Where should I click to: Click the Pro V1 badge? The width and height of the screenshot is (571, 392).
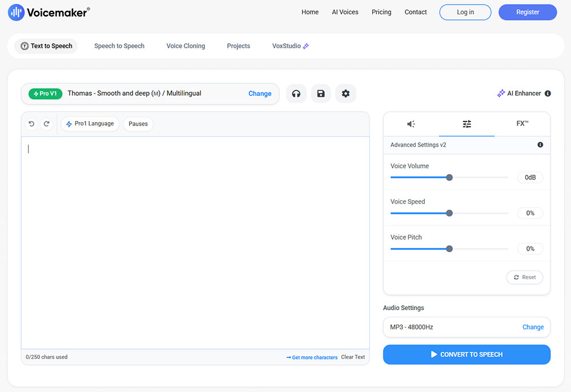46,94
